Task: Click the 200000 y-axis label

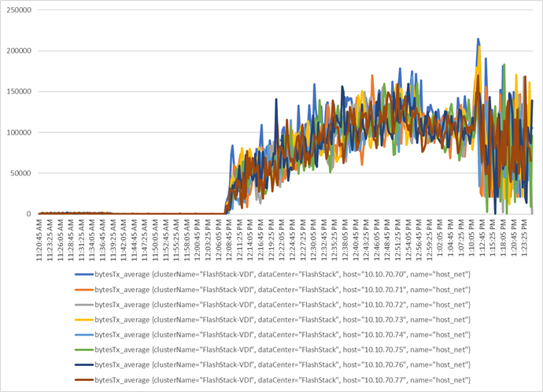Action: coord(19,51)
